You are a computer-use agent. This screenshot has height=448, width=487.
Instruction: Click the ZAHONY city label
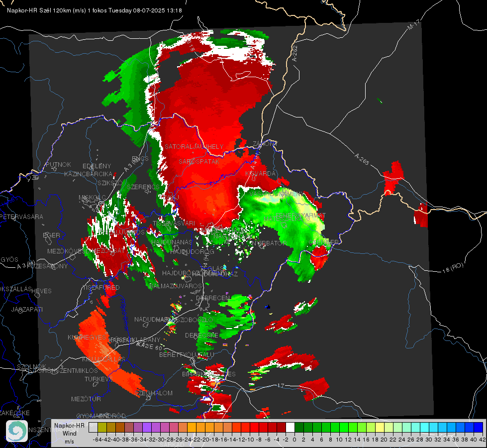click(x=265, y=144)
